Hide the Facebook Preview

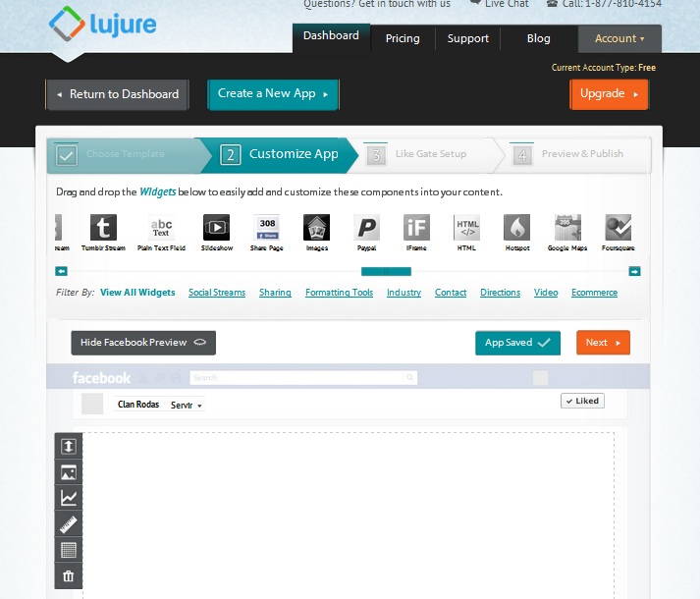(143, 343)
